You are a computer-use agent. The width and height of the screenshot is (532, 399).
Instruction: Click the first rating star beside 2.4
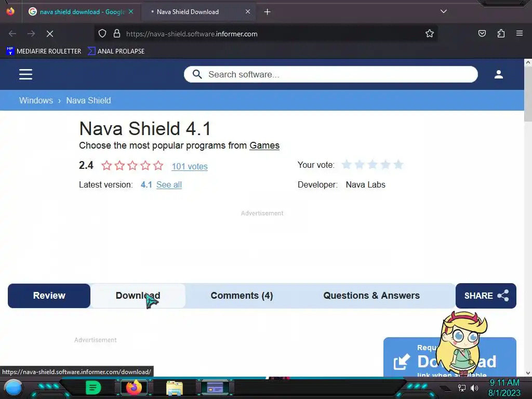pos(107,166)
